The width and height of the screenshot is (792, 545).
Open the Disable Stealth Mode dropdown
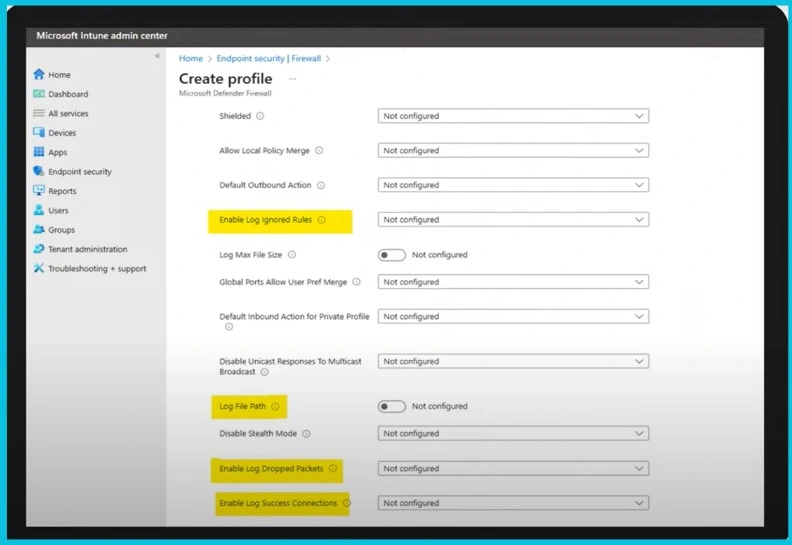[513, 434]
